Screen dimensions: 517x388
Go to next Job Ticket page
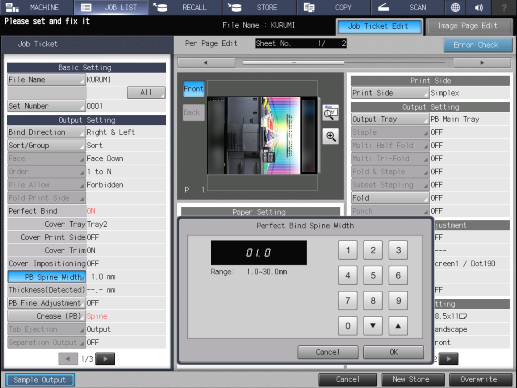point(105,359)
